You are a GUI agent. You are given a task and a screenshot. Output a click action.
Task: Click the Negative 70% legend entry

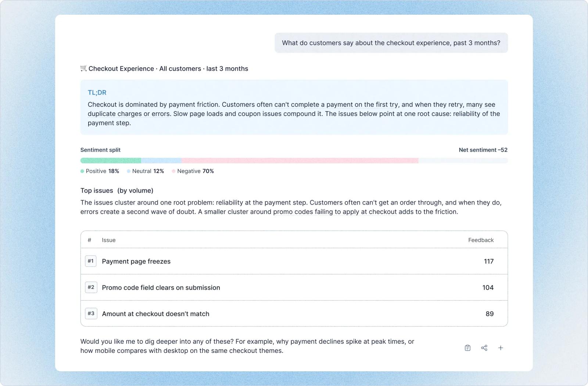(193, 171)
